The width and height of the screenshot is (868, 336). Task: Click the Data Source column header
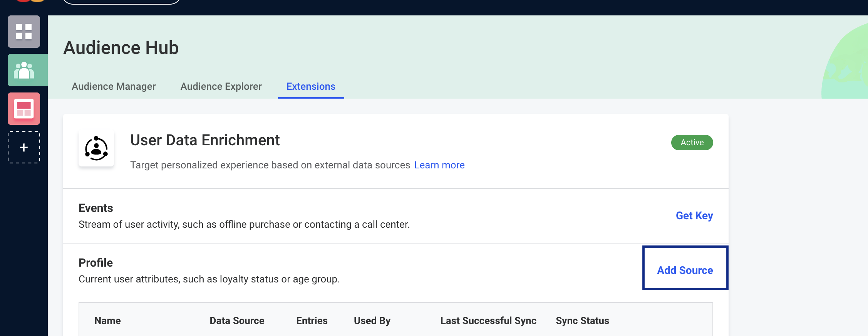(x=237, y=321)
